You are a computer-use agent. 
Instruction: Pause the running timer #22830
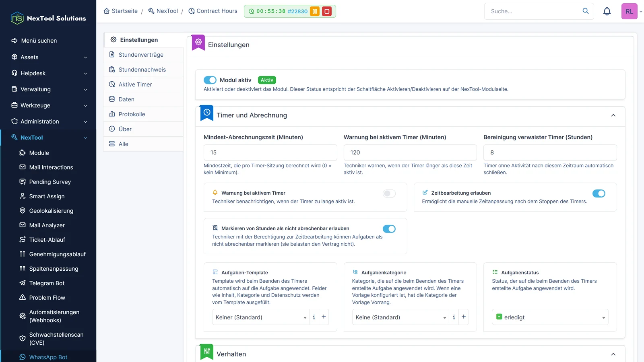315,11
